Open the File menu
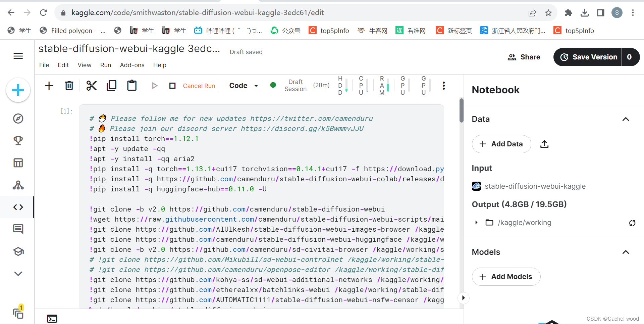 coord(44,65)
